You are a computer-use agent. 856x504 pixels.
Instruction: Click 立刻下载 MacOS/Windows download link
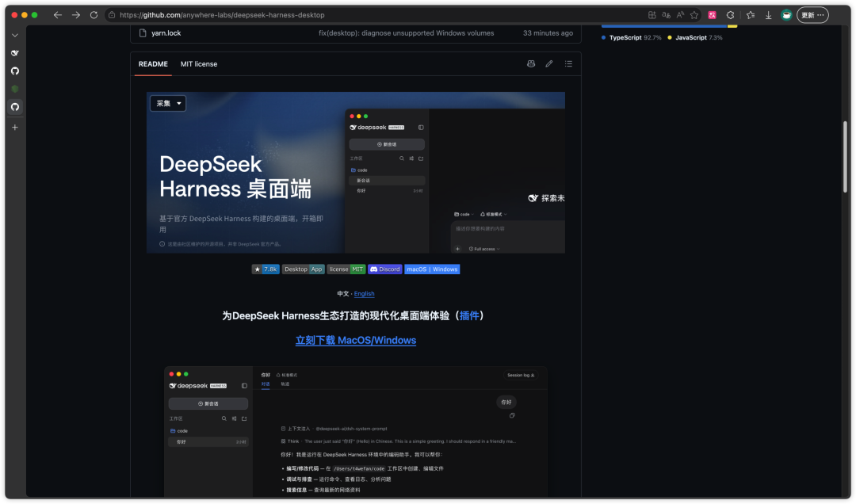(356, 340)
